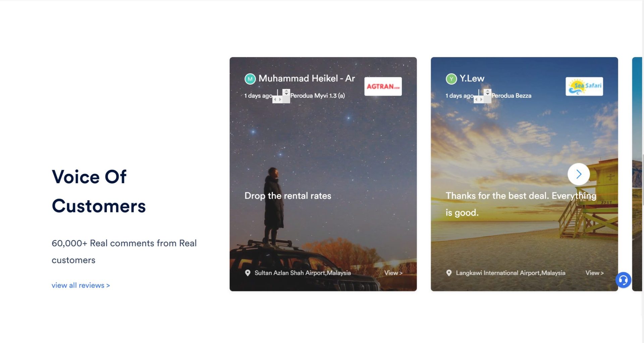This screenshot has width=644, height=343.
Task: Click the partially visible third review card
Action: coord(637,174)
